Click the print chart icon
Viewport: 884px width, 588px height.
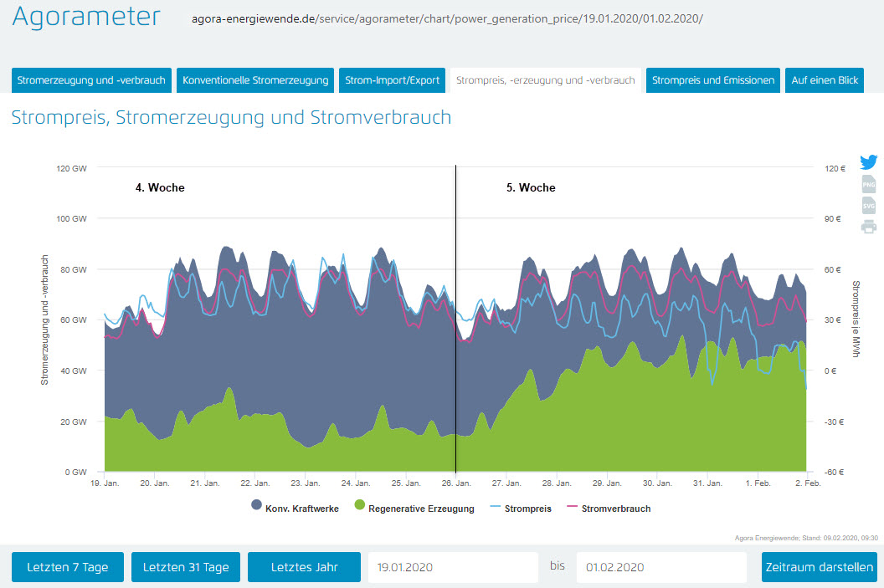868,227
